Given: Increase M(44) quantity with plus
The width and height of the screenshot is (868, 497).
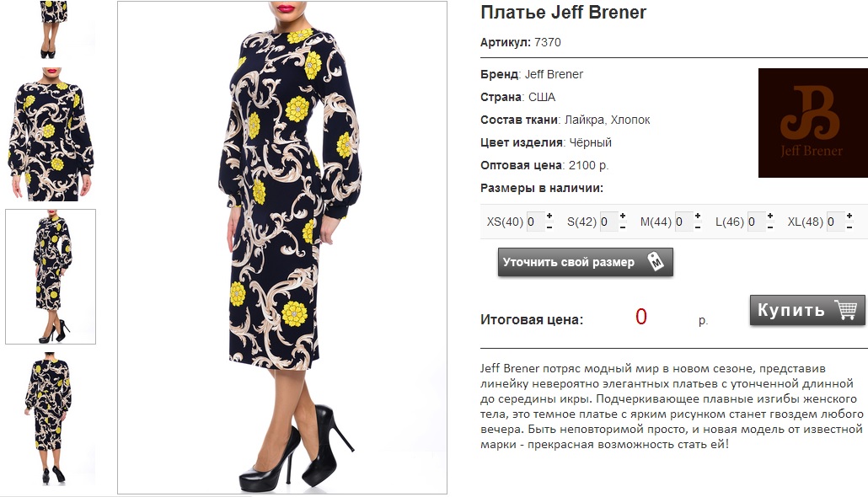Looking at the screenshot, I should tap(698, 216).
